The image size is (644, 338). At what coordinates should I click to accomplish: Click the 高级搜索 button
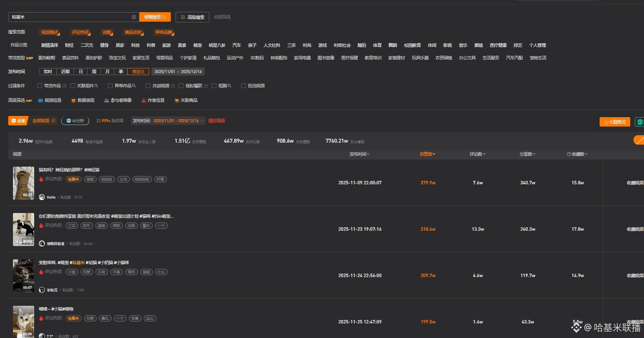click(192, 17)
